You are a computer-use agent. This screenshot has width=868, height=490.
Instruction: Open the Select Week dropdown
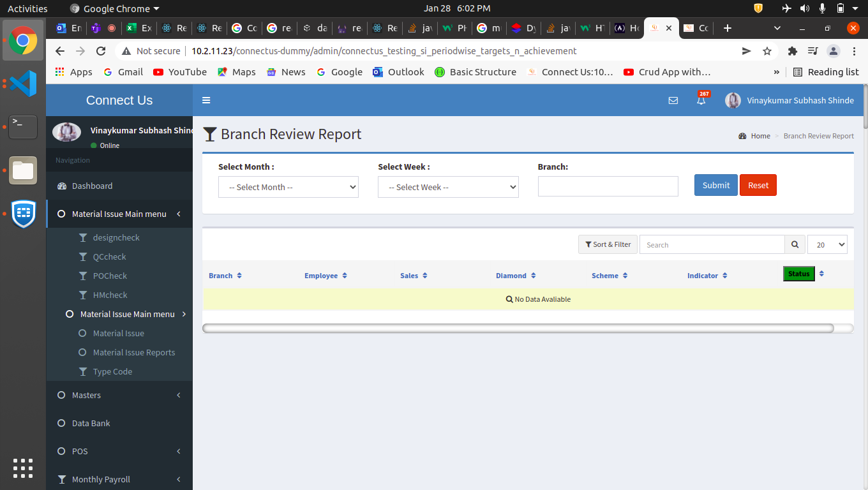coord(448,187)
